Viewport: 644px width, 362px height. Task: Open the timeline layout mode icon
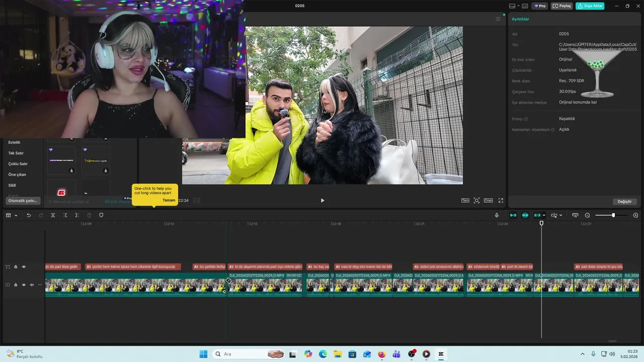click(9, 215)
